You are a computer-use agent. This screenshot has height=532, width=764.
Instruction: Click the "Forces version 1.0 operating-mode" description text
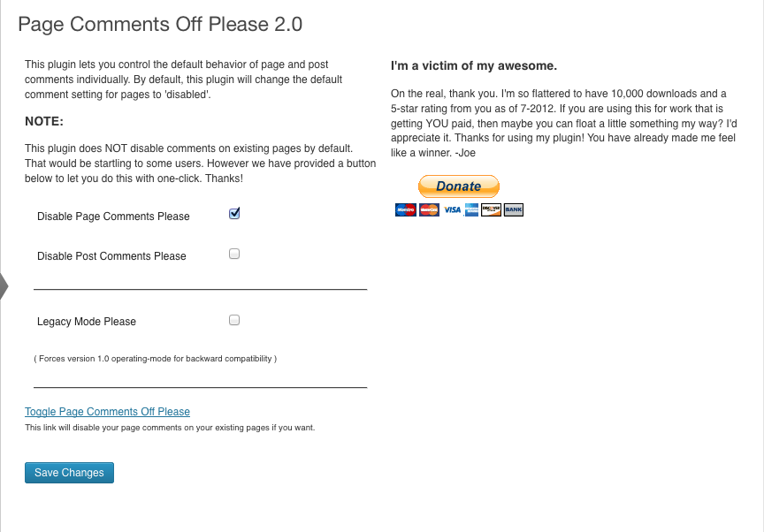tap(155, 359)
